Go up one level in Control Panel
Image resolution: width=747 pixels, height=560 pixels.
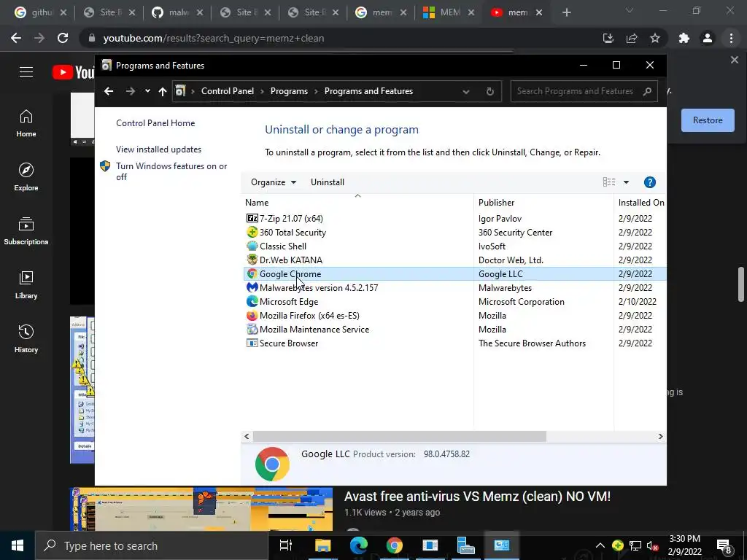pos(163,91)
